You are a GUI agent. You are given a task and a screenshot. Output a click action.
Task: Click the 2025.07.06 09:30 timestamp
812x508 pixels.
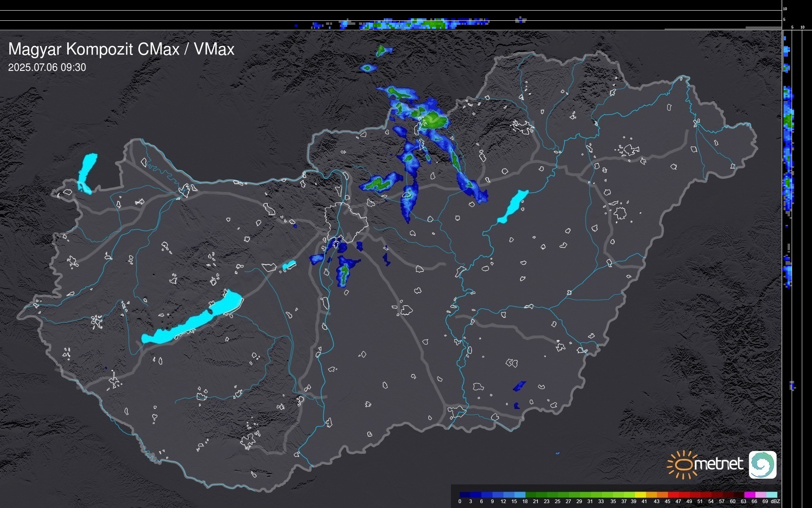coord(47,68)
